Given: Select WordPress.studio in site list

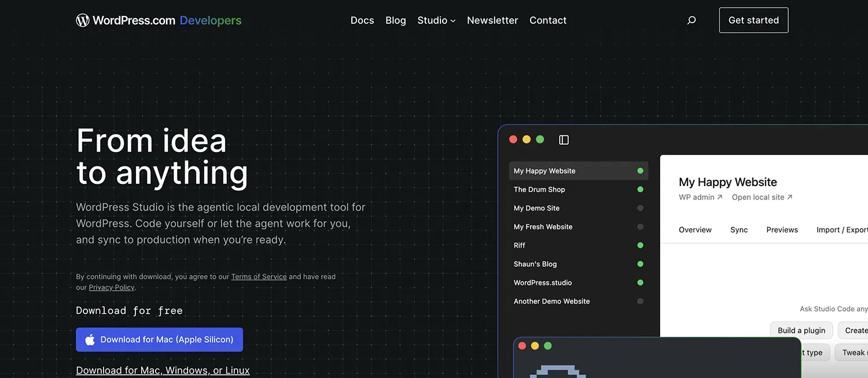Looking at the screenshot, I should click(x=579, y=283).
